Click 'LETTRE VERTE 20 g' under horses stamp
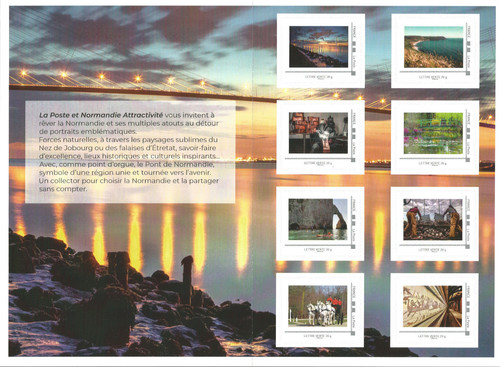The width and height of the screenshot is (500, 367). pos(318,336)
